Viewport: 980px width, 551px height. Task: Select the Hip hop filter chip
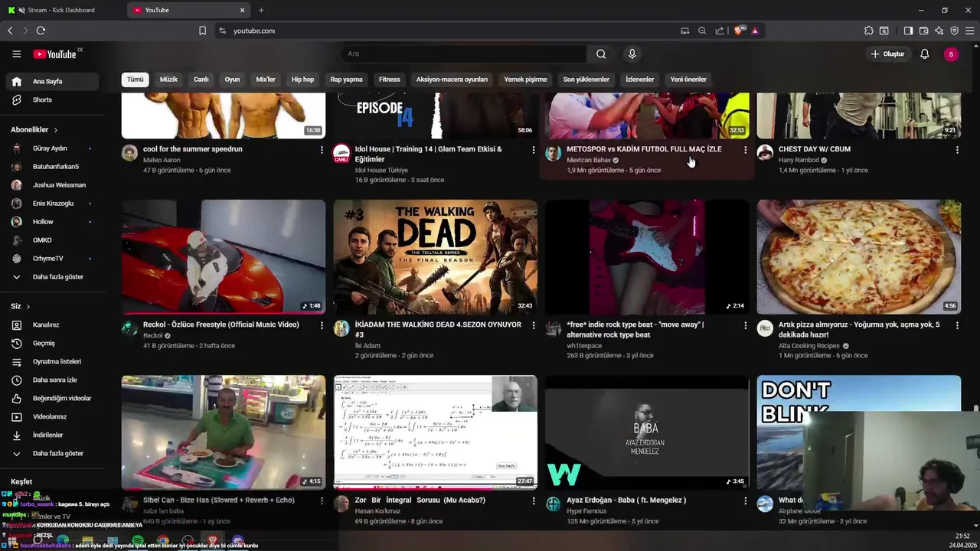302,80
